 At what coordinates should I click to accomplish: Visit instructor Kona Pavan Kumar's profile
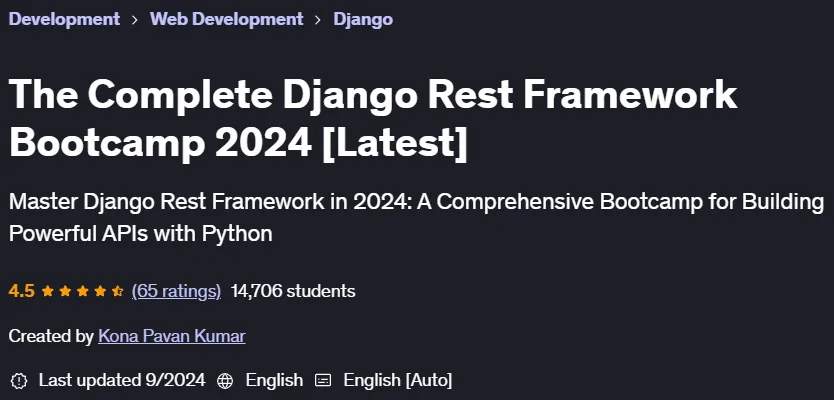[x=172, y=336]
